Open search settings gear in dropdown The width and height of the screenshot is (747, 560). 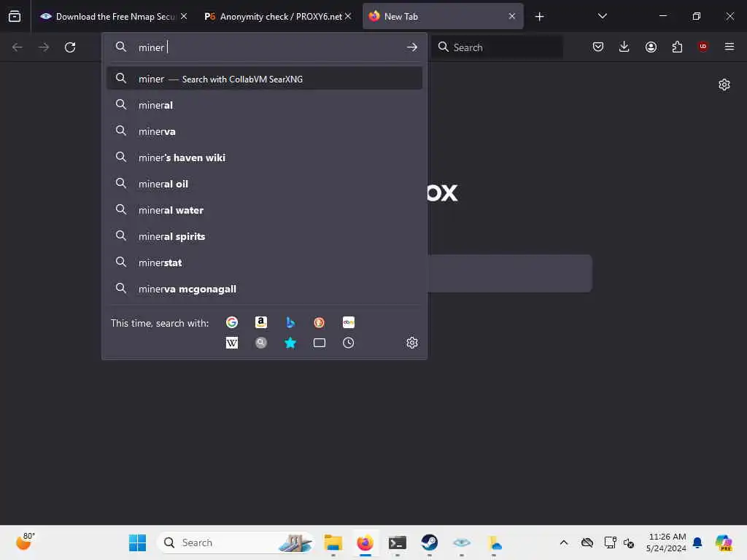[412, 343]
